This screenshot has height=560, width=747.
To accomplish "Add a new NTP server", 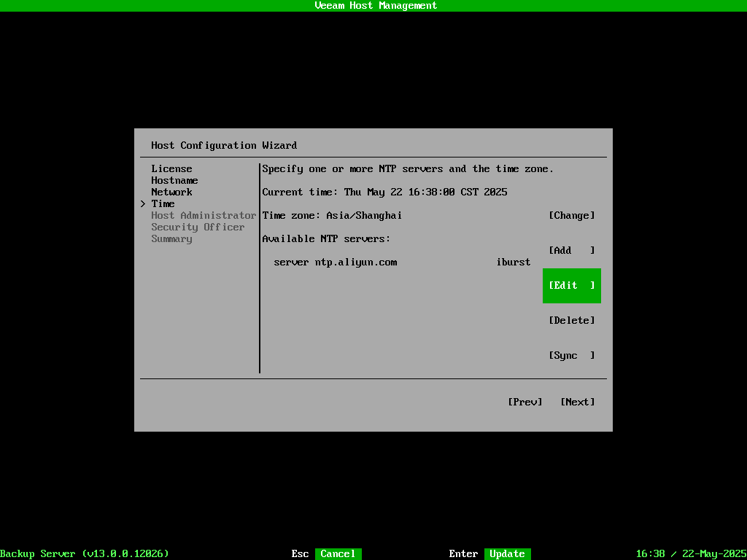I will click(572, 250).
